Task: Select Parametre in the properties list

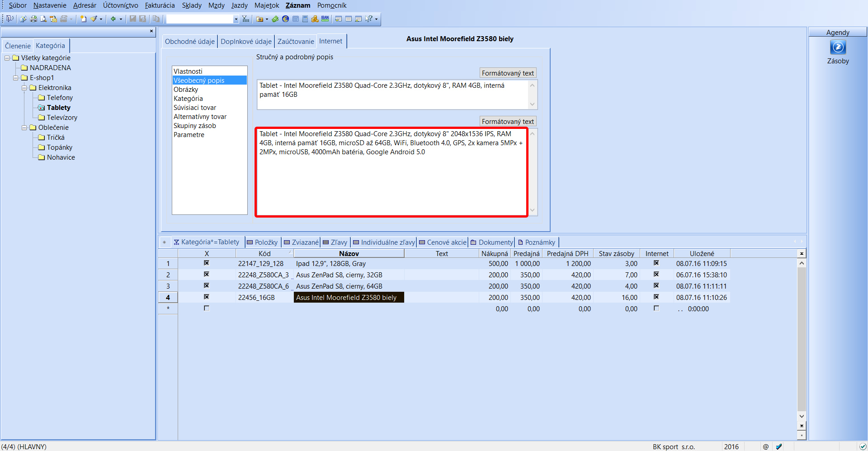Action: (189, 135)
